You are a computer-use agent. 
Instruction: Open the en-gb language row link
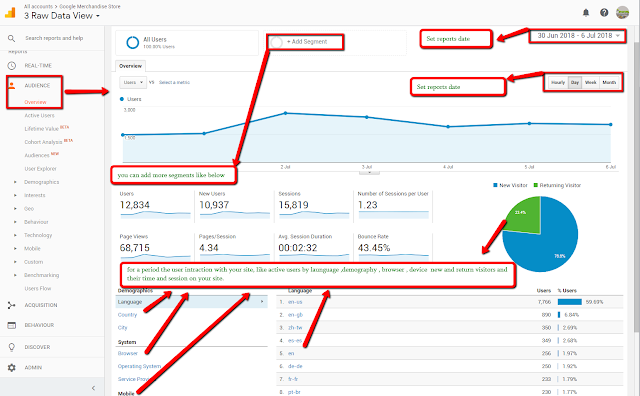(295, 315)
